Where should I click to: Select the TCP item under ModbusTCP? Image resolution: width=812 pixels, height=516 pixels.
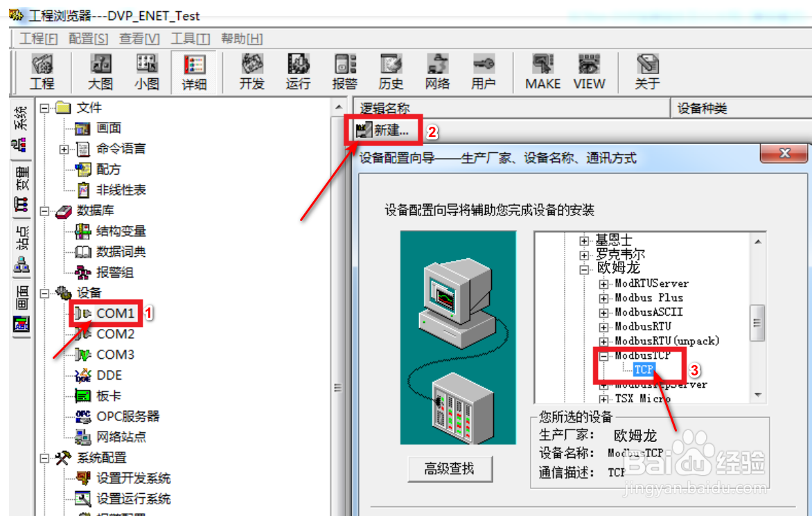pyautogui.click(x=644, y=370)
